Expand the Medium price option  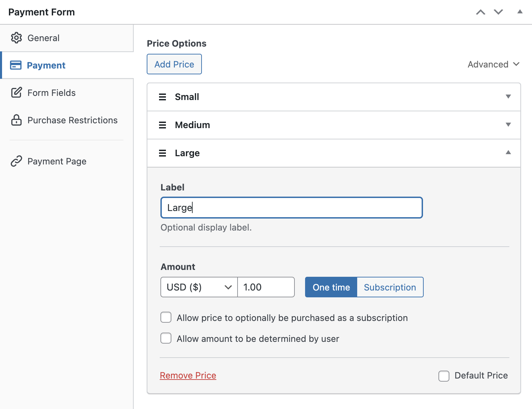508,125
